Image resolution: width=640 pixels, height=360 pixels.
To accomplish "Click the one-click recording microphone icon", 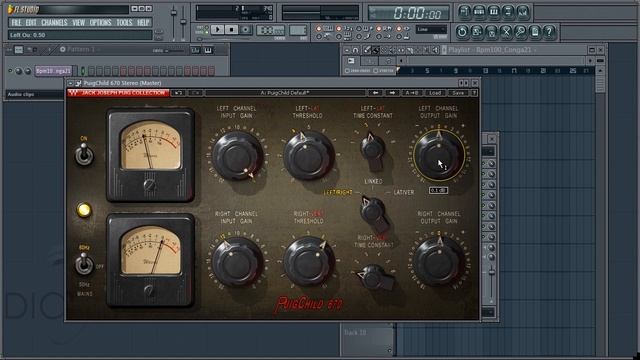I will [520, 31].
